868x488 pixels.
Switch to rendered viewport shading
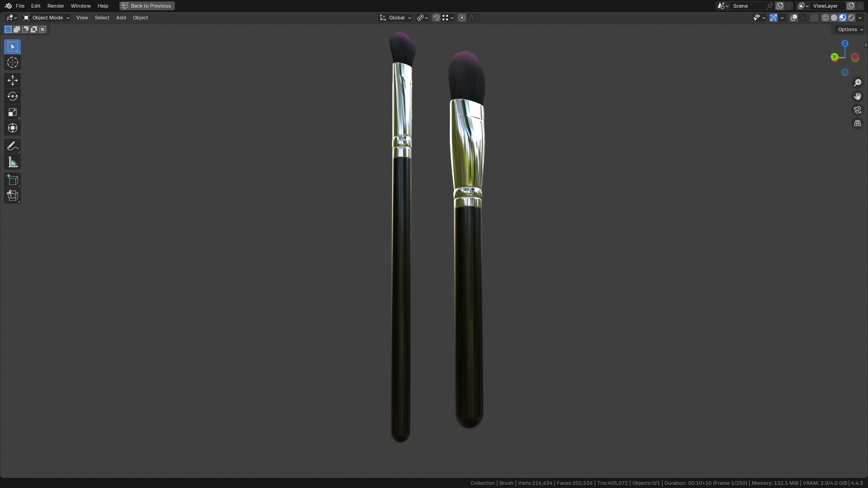(851, 18)
